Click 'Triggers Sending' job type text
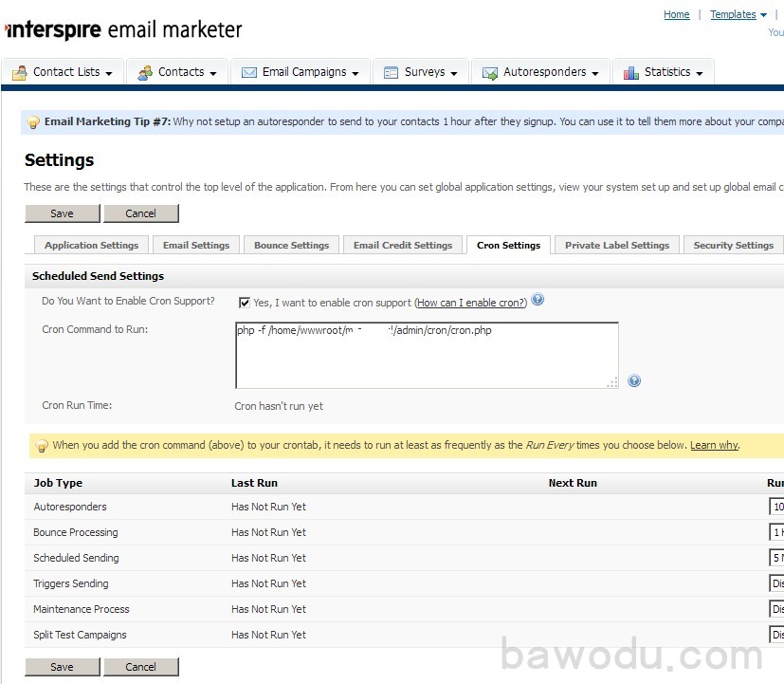Viewport: 784px width, 684px height. 71,583
